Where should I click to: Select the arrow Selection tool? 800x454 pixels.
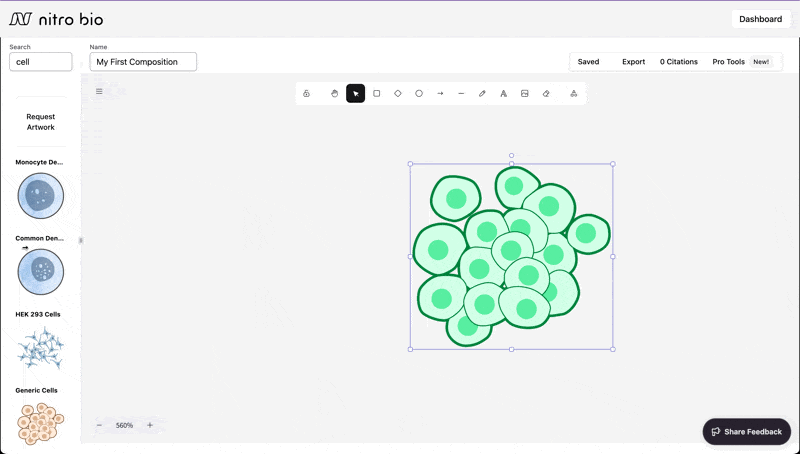click(x=355, y=93)
